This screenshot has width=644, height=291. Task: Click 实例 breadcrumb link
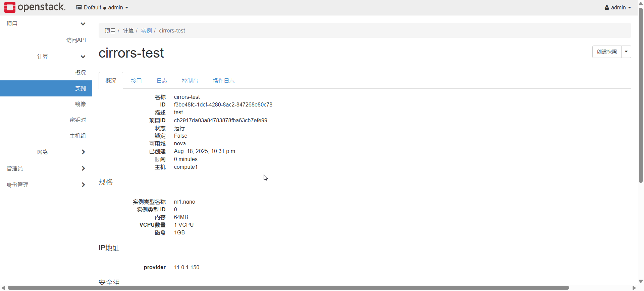tap(146, 31)
